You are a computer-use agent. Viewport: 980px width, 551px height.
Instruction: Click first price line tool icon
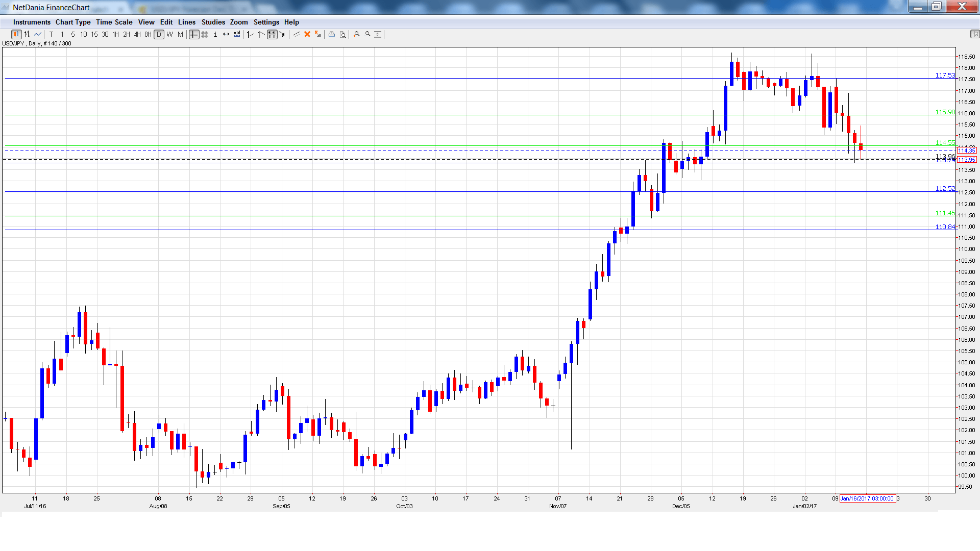click(x=250, y=34)
